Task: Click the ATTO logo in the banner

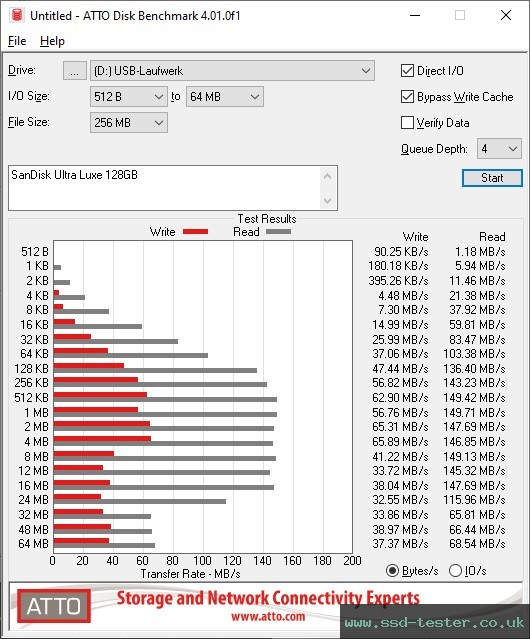Action: coord(54,606)
